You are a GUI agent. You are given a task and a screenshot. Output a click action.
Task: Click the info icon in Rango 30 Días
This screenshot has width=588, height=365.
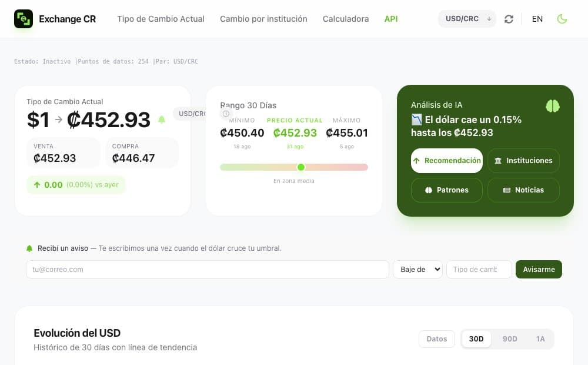(226, 114)
